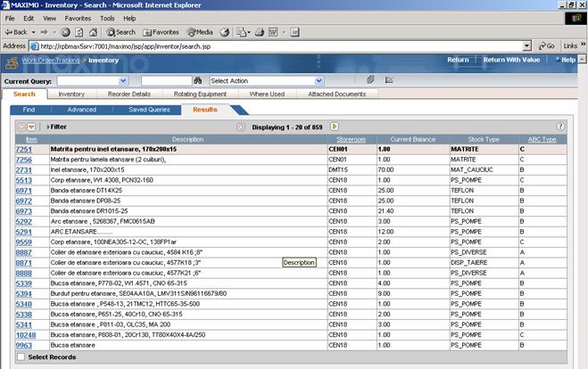Click the browser Back arrow button

tap(16, 32)
